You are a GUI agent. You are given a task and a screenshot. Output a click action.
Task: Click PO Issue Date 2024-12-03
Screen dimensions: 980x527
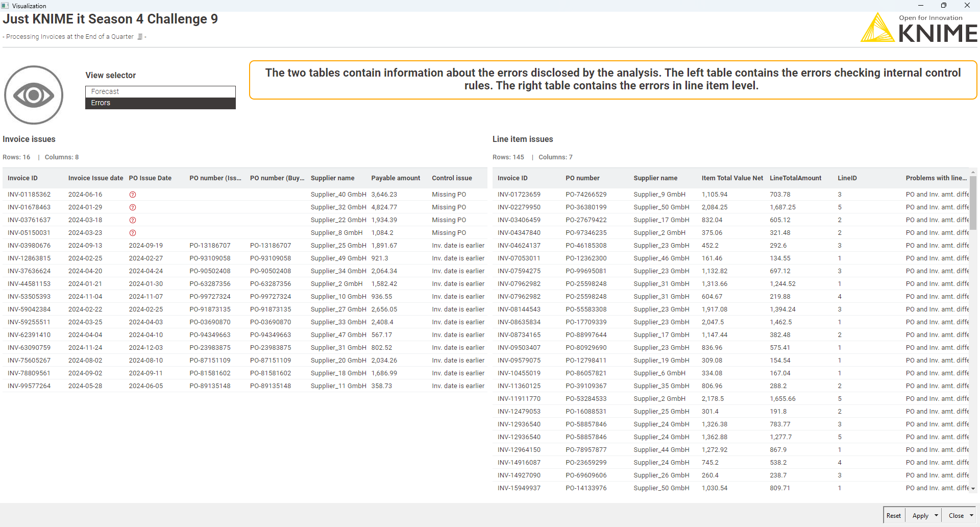click(x=146, y=348)
